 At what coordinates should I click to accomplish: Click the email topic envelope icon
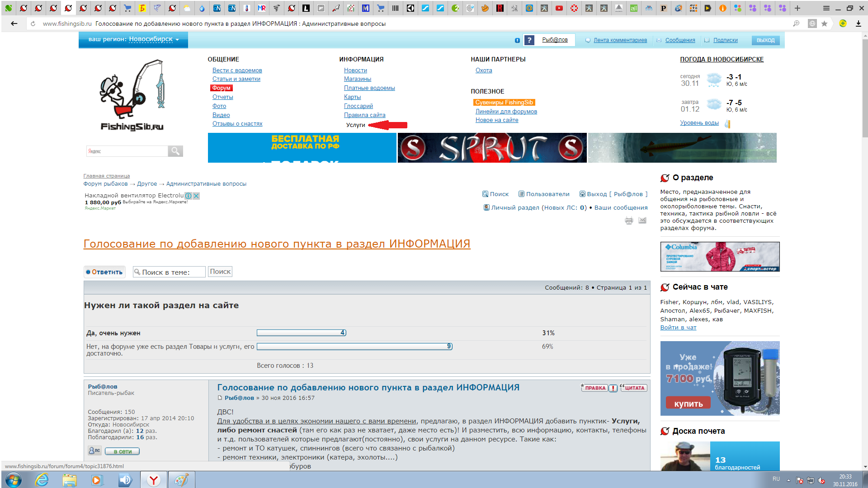[x=642, y=221]
